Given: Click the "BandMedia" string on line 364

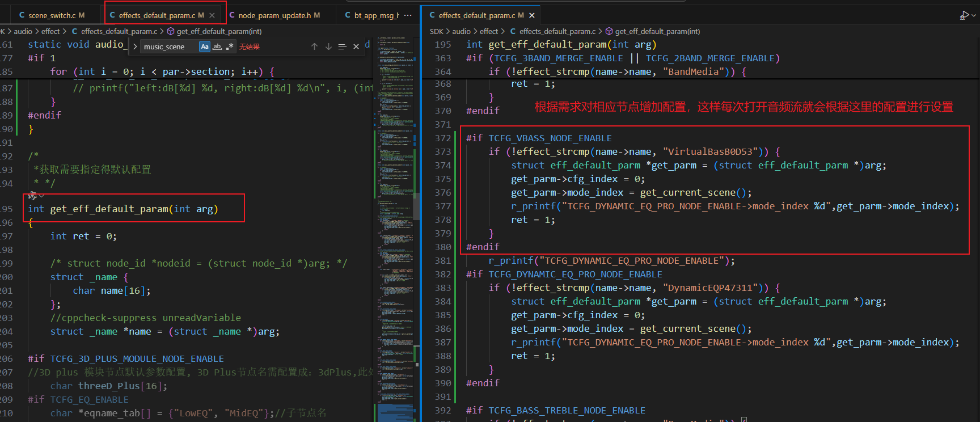Looking at the screenshot, I should pyautogui.click(x=694, y=71).
